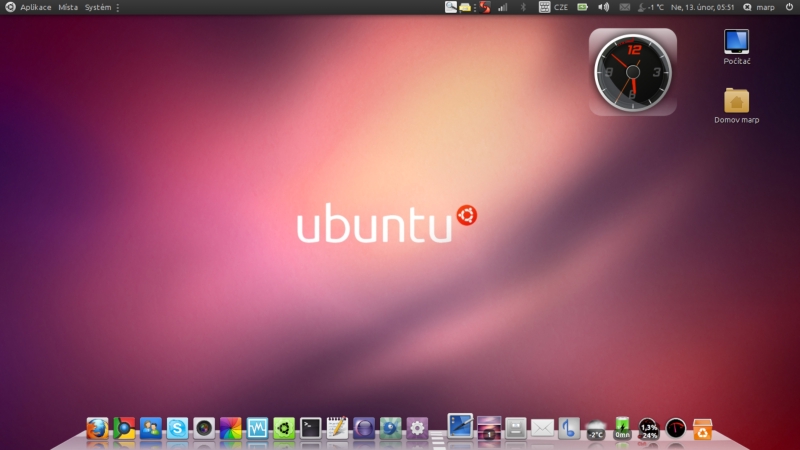This screenshot has height=450, width=800.
Task: Open the network signal indicator
Action: [x=503, y=7]
